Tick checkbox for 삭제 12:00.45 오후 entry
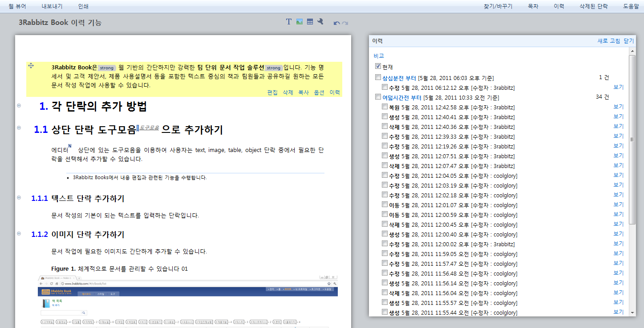The width and height of the screenshot is (644, 328). (x=385, y=224)
